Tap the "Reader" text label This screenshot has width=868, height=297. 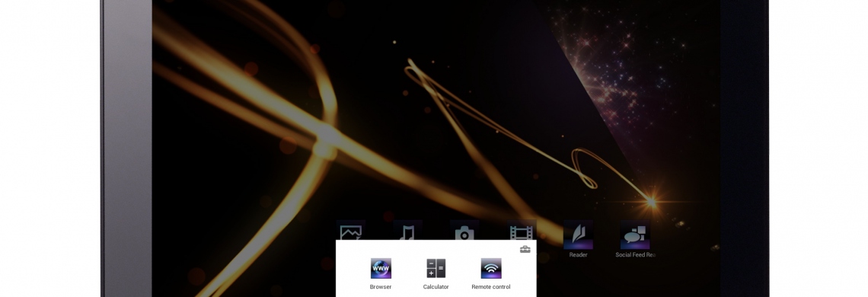[578, 255]
